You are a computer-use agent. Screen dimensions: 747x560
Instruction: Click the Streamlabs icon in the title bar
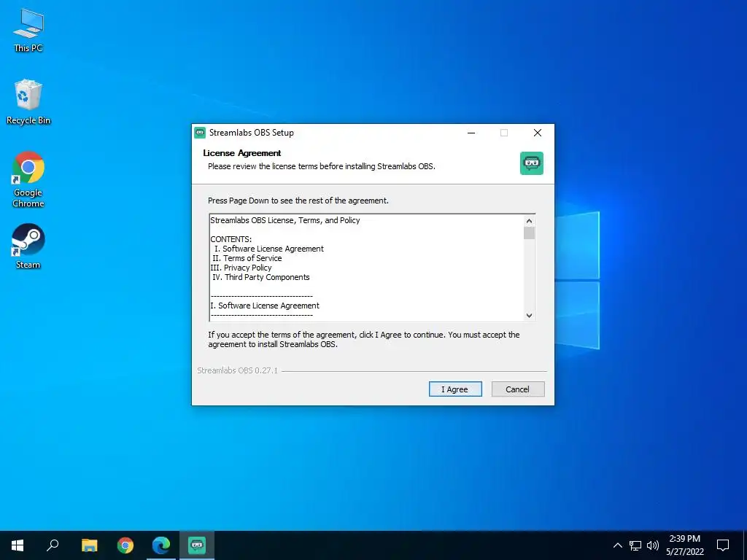[x=200, y=133]
